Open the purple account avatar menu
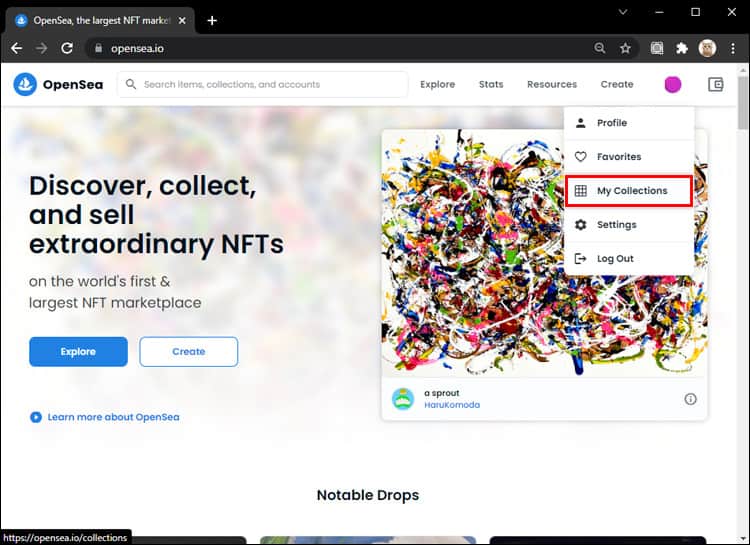750x545 pixels. pyautogui.click(x=673, y=85)
